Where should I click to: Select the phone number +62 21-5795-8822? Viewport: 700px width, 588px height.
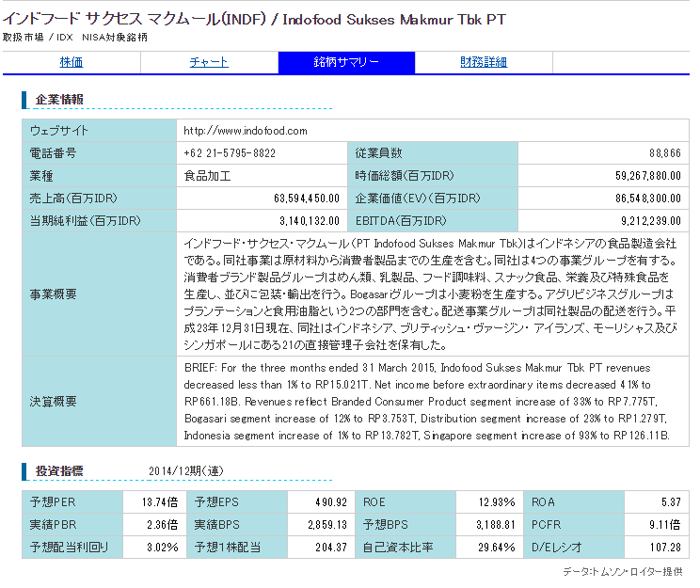230,153
